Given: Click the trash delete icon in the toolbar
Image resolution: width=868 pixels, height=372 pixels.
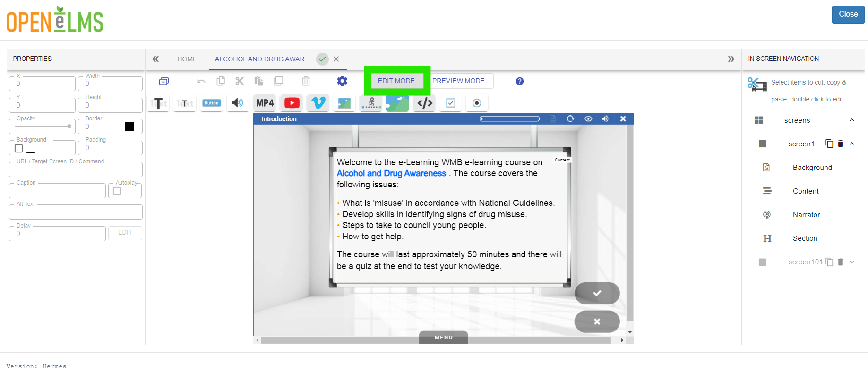Looking at the screenshot, I should coord(306,81).
